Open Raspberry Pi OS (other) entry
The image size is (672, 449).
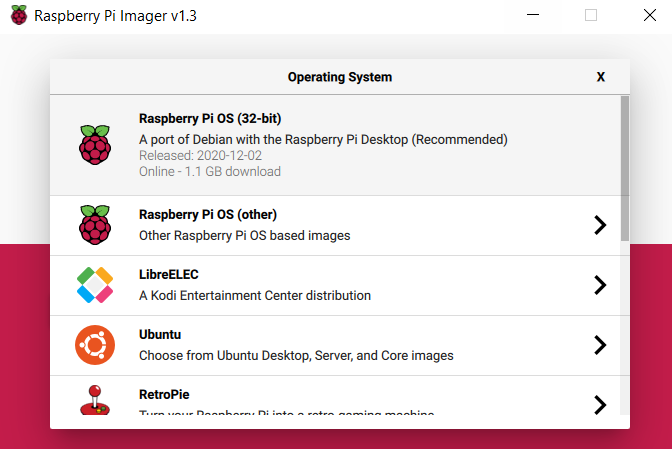click(x=335, y=226)
